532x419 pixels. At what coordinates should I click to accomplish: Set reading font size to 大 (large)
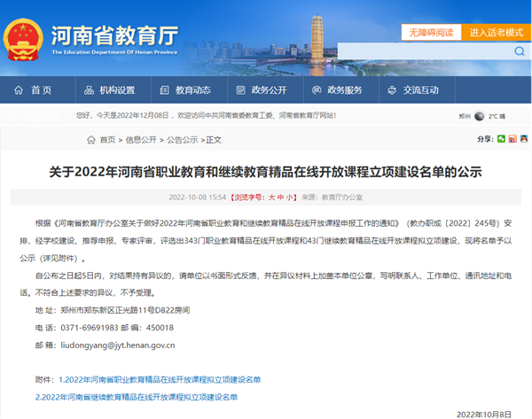pos(271,198)
